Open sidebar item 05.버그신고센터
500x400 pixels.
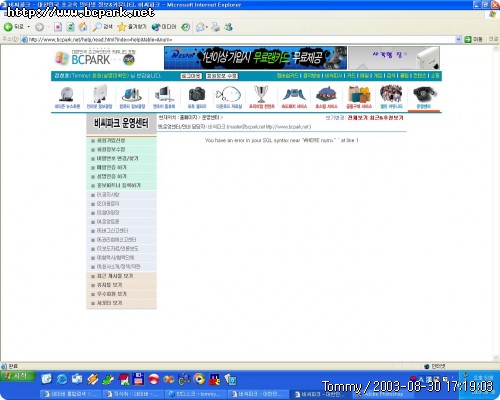pos(112,231)
